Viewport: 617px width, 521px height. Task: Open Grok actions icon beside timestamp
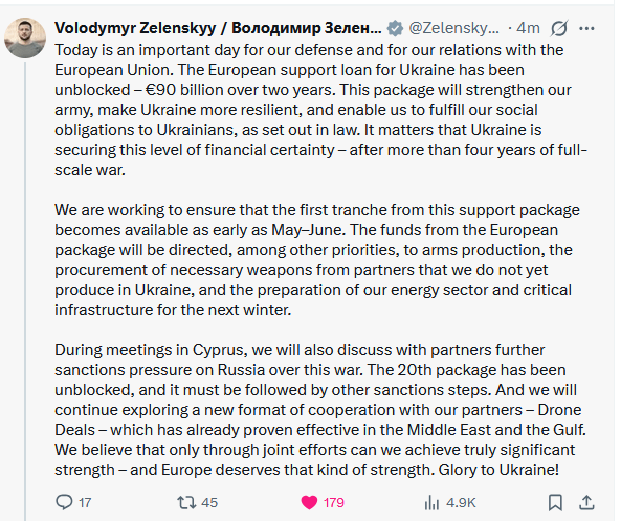coord(558,27)
